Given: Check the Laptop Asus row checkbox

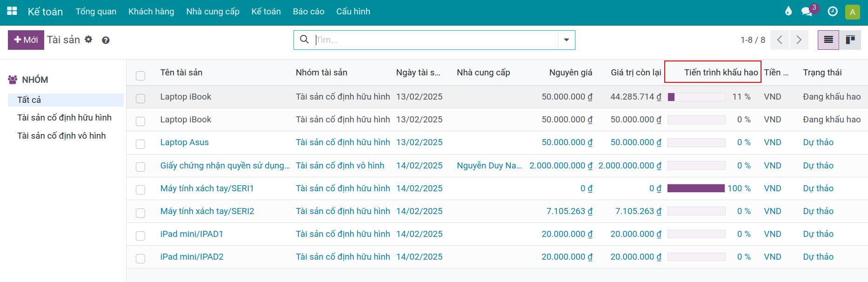Looking at the screenshot, I should (140, 144).
